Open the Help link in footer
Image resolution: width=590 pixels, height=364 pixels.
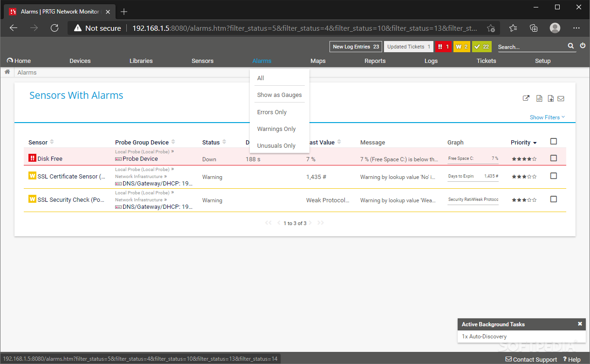572,359
